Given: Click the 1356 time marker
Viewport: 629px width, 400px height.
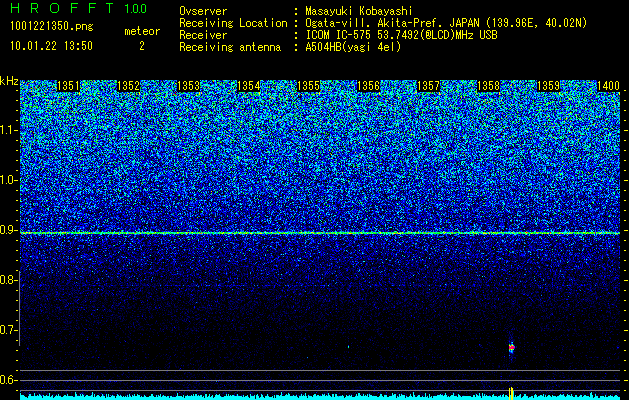Looking at the screenshot, I should (368, 86).
